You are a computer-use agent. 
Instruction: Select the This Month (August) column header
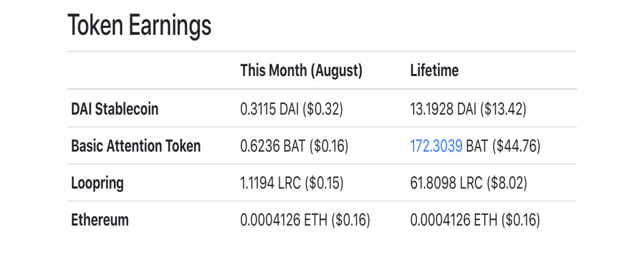click(302, 71)
